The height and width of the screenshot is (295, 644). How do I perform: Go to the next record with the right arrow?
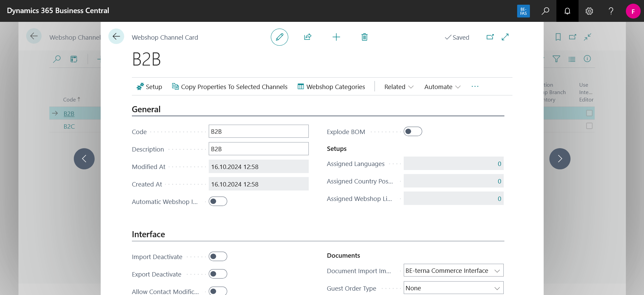point(560,159)
